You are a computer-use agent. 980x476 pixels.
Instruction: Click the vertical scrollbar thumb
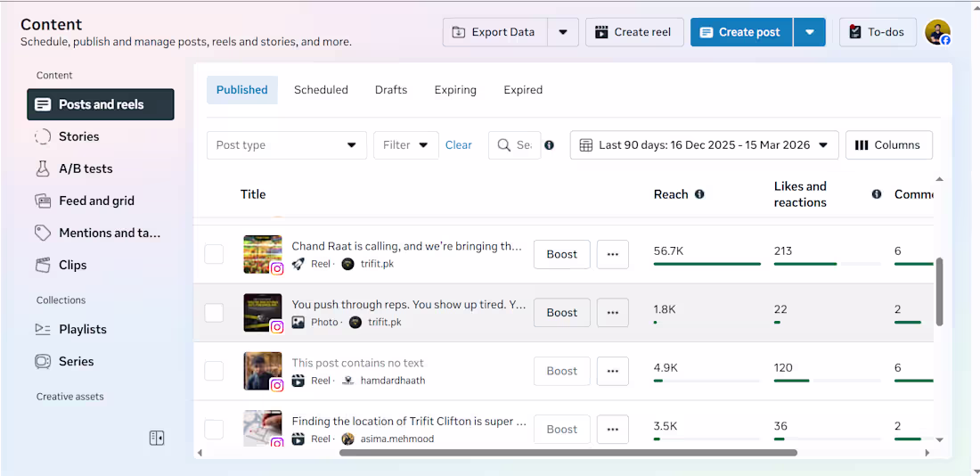point(939,291)
